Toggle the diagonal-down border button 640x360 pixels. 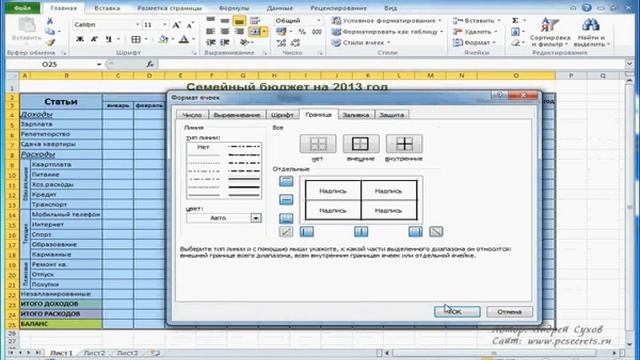(x=436, y=232)
